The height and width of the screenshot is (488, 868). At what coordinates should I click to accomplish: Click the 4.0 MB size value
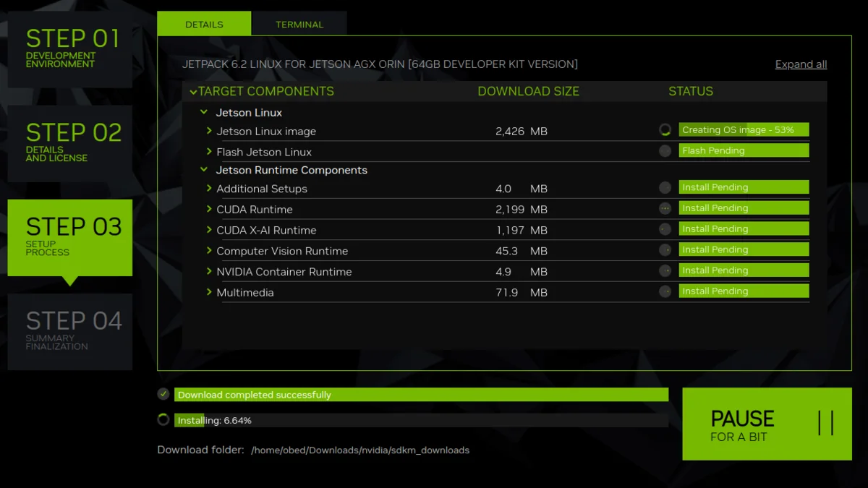coord(522,189)
